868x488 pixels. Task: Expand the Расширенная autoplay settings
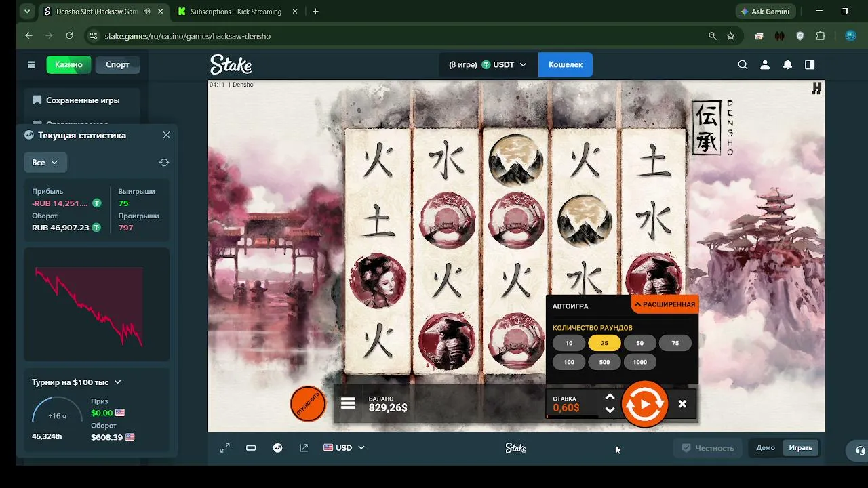coord(665,305)
